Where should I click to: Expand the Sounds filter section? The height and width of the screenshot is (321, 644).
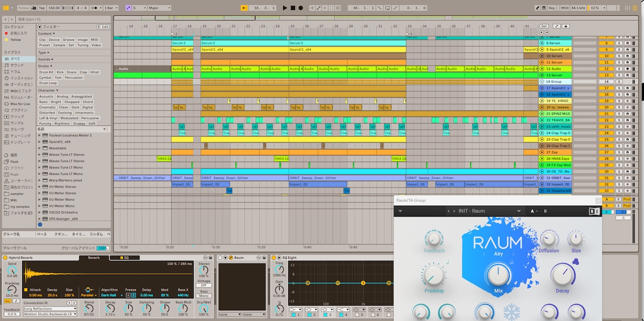click(45, 59)
